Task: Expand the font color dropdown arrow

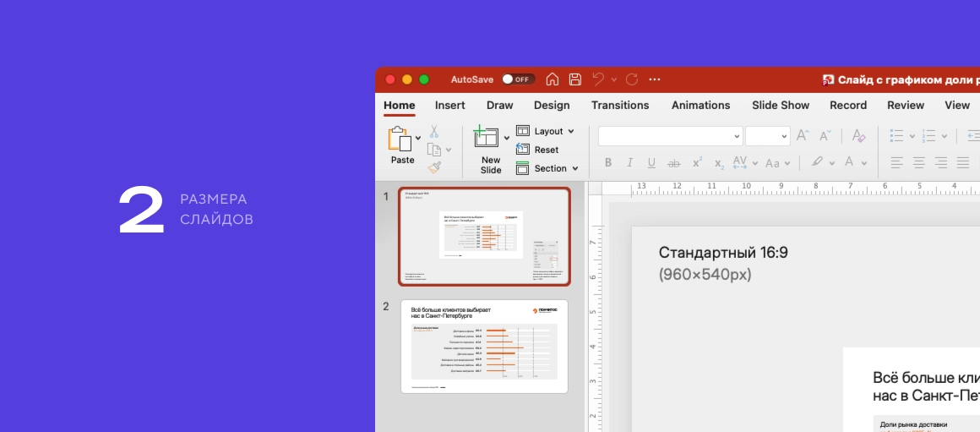Action: (863, 163)
